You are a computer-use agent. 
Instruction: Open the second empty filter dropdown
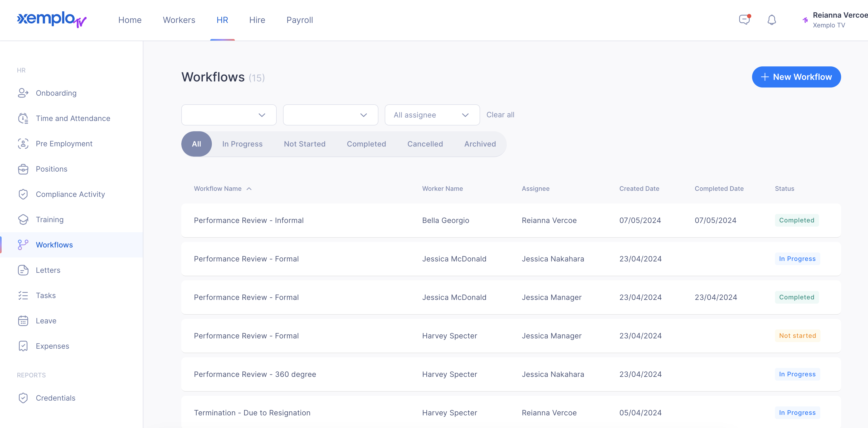[x=330, y=115]
